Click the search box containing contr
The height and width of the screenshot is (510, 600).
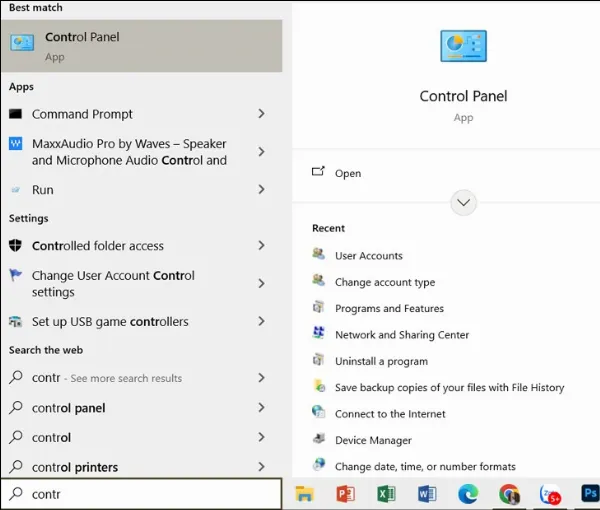coord(141,493)
